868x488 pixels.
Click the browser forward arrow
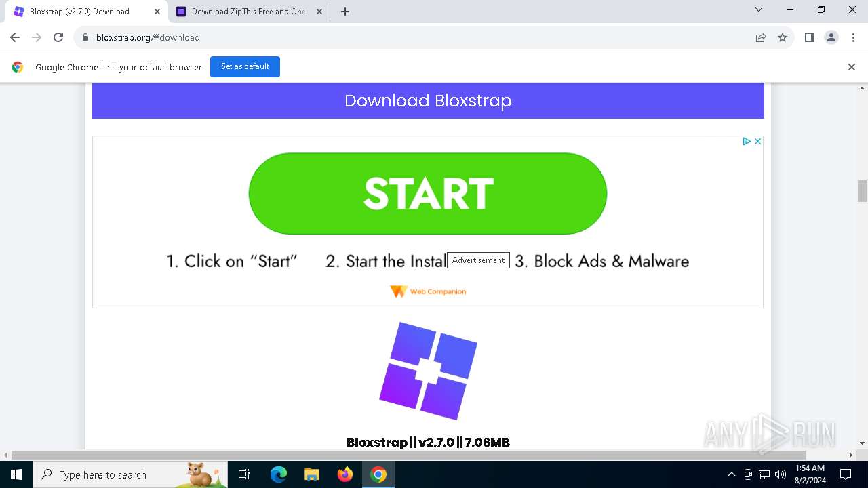tap(37, 37)
